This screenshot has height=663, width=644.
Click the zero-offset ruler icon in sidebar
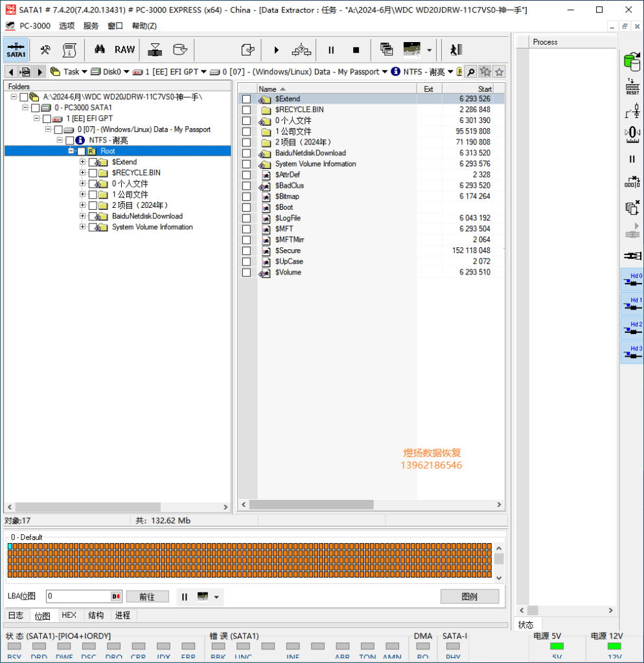coord(632,135)
